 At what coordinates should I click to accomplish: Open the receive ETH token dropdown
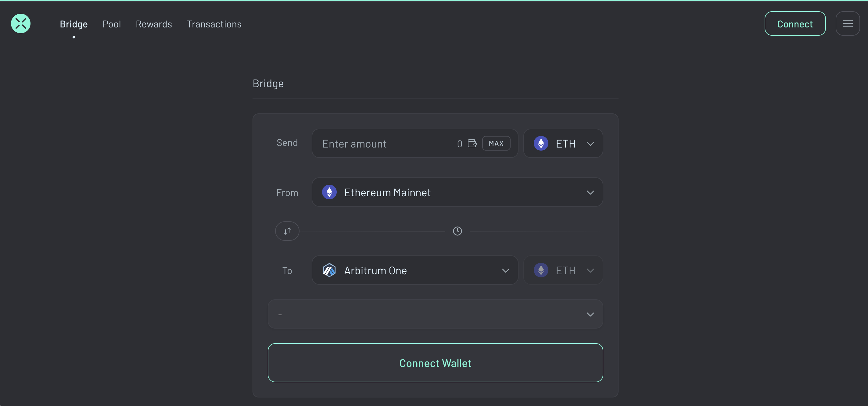[x=590, y=271]
